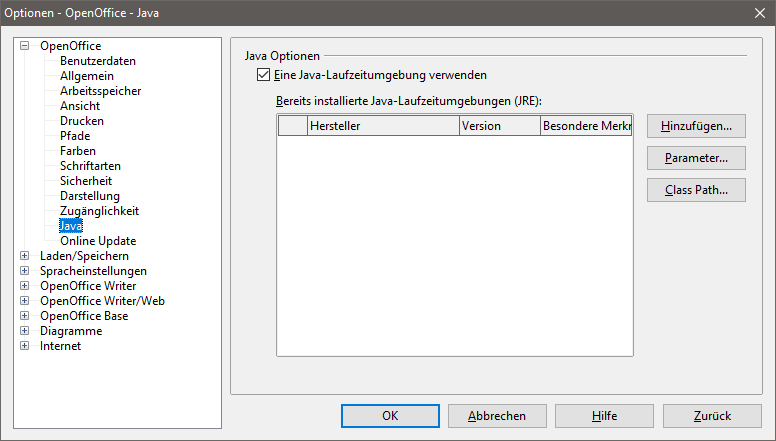
Task: Sort by the Hersteller column header
Action: [x=383, y=126]
